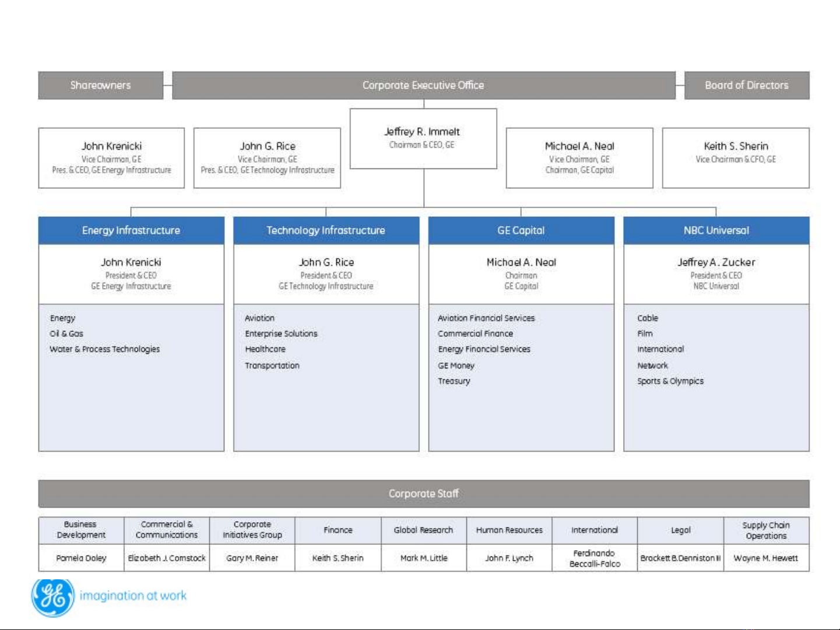The image size is (840, 630).
Task: Open the Technology Infrastructure blue header
Action: coord(326,230)
